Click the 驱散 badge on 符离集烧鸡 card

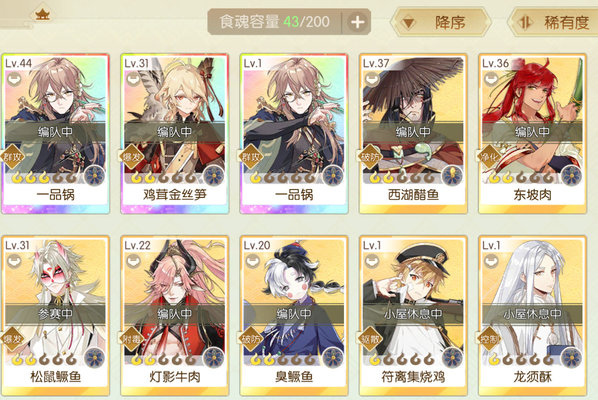[370, 339]
